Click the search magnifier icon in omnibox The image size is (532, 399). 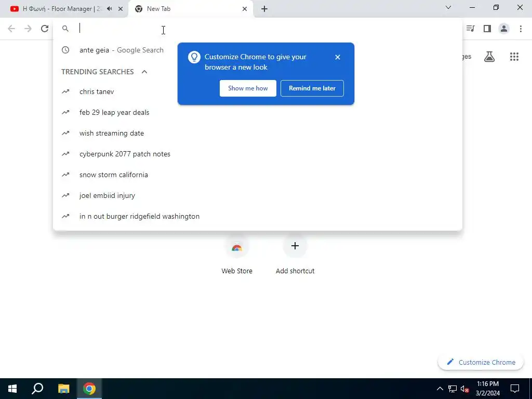click(65, 29)
